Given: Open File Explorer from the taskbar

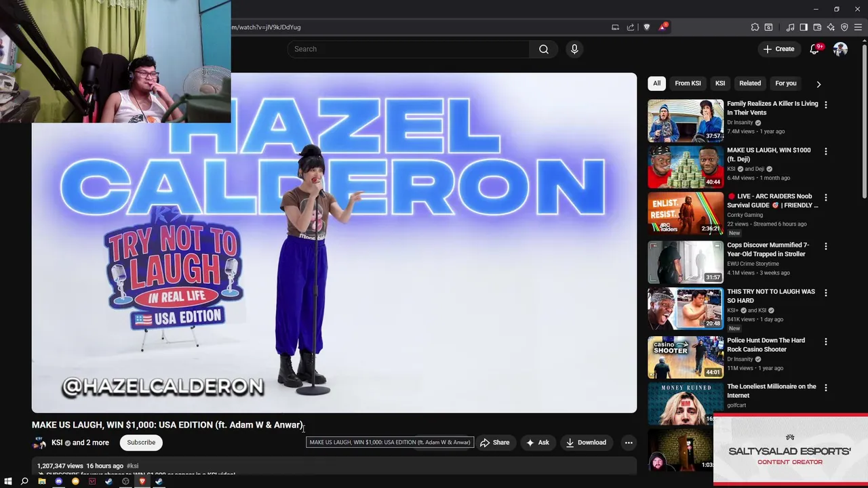Looking at the screenshot, I should tap(41, 481).
